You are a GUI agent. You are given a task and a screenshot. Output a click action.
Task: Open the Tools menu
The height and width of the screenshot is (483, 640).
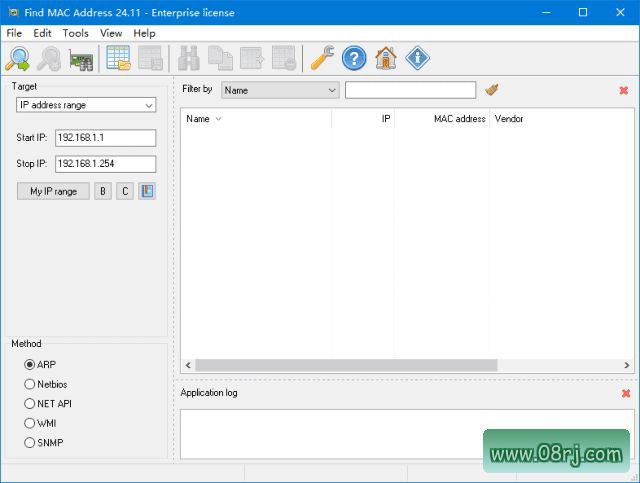click(75, 33)
